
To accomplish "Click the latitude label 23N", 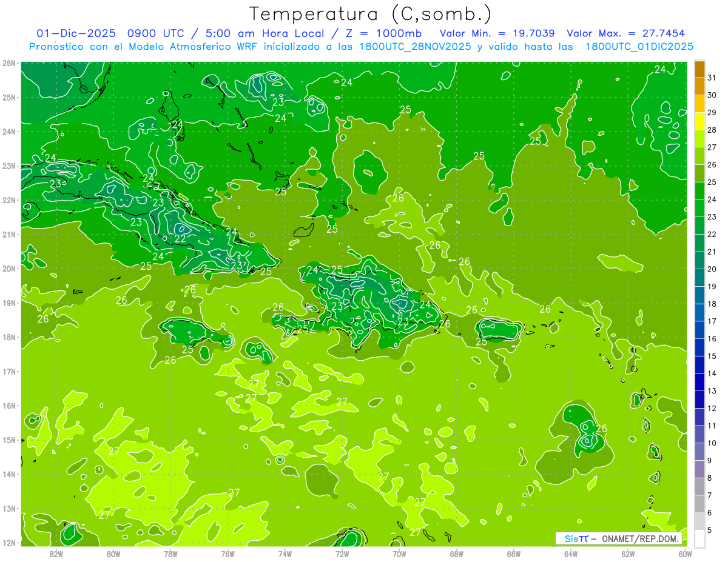I will pos(8,166).
